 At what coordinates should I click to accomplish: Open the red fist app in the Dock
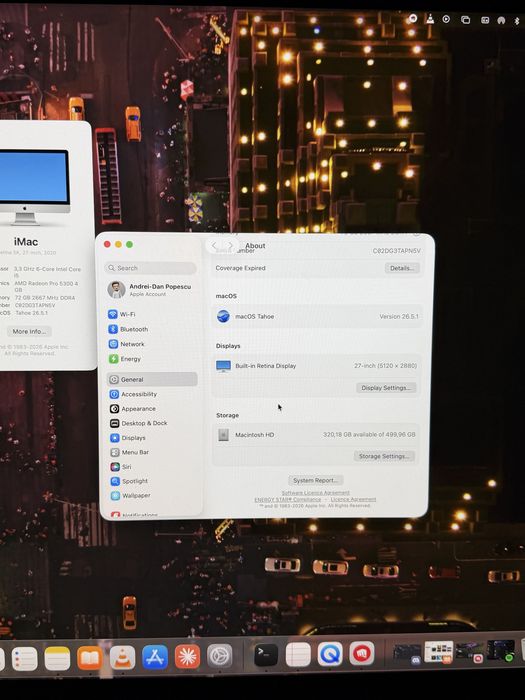click(x=362, y=654)
